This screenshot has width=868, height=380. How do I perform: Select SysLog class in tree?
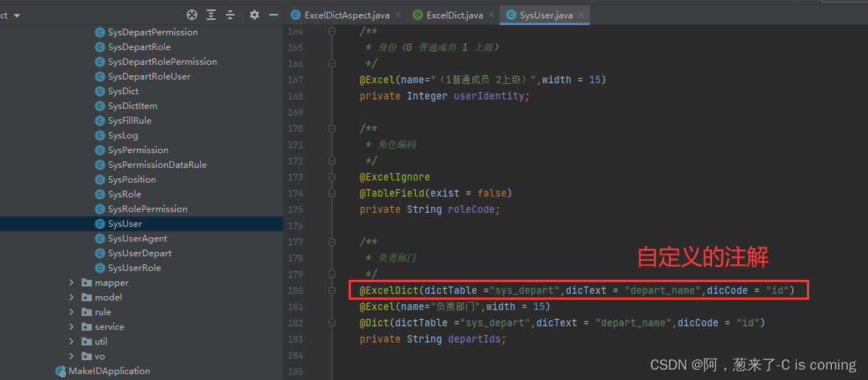123,136
